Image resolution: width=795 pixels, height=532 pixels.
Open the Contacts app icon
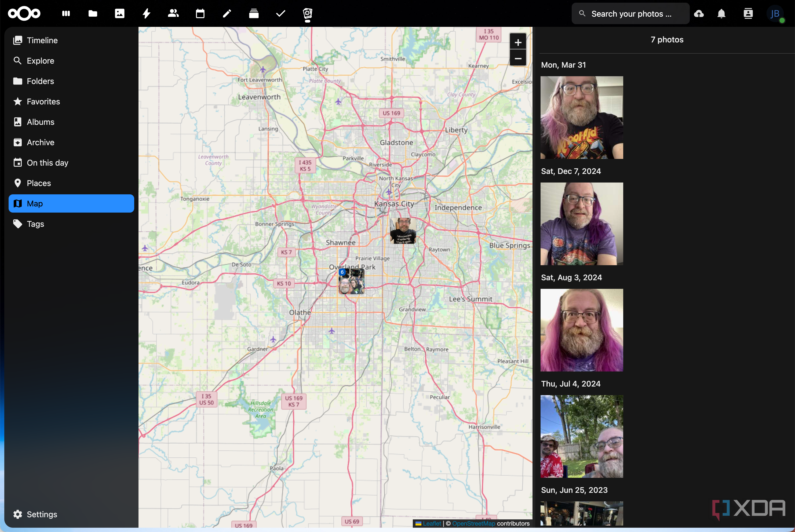point(173,14)
